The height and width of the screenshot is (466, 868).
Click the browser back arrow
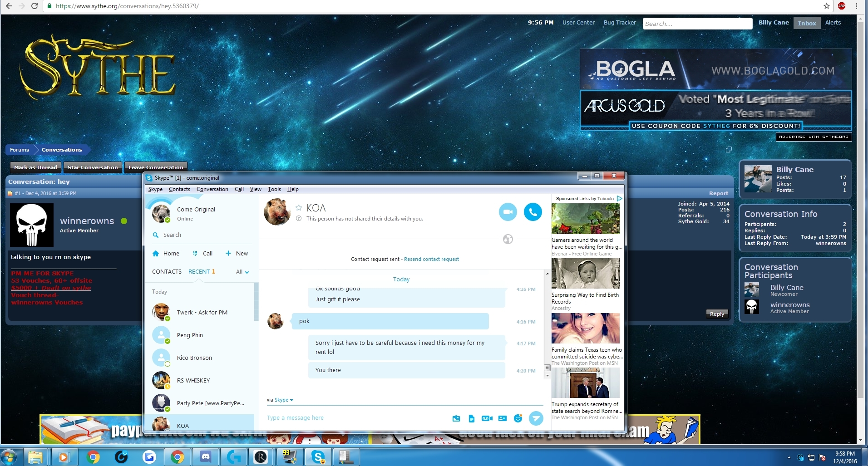(x=9, y=6)
